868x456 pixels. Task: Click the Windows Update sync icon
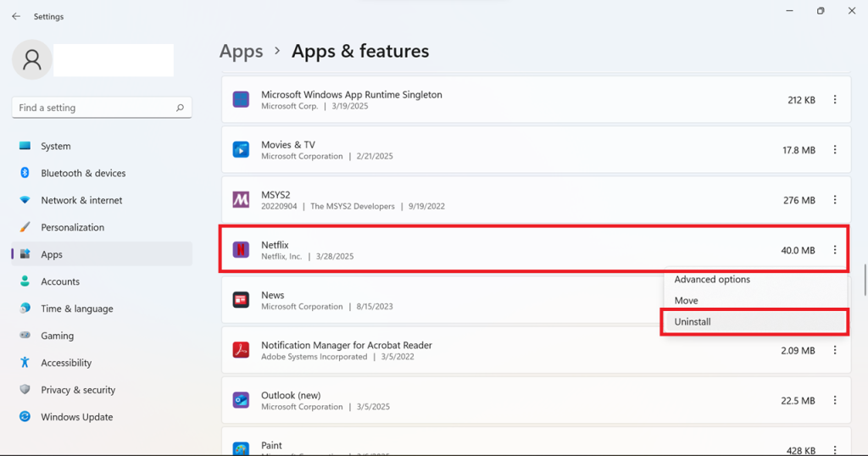tap(25, 417)
